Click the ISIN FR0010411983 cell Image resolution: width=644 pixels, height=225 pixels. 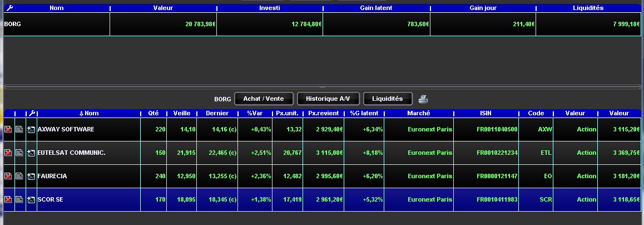click(x=486, y=199)
